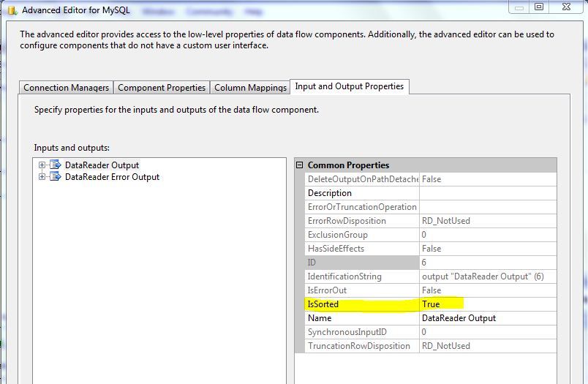The width and height of the screenshot is (588, 384).
Task: Select the DataReader Output tree item
Action: [102, 165]
